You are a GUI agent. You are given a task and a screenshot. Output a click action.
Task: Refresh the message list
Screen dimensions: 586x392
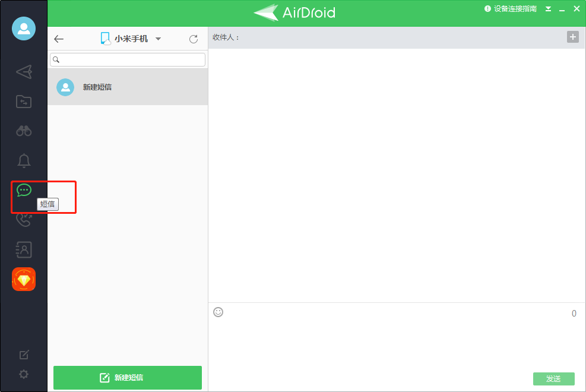(x=193, y=39)
